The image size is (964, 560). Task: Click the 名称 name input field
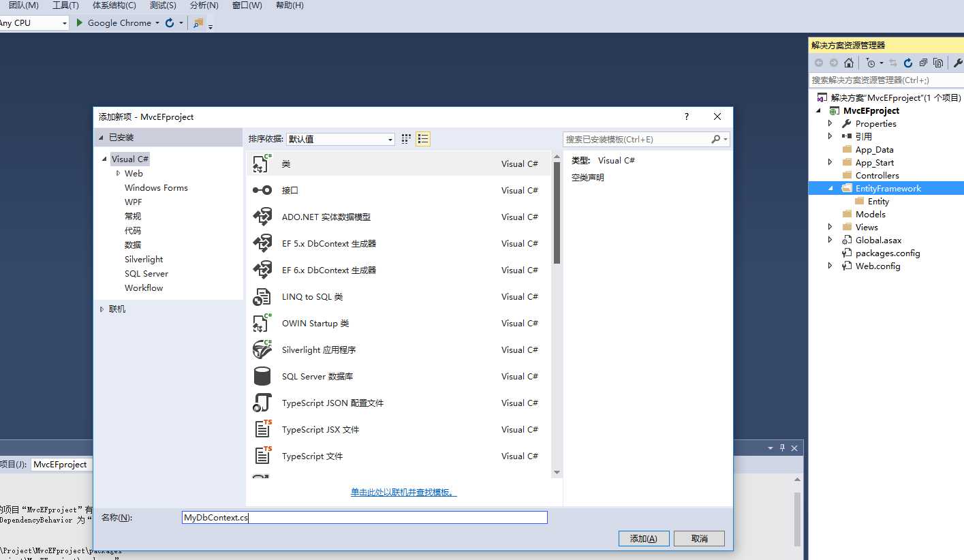click(x=364, y=518)
